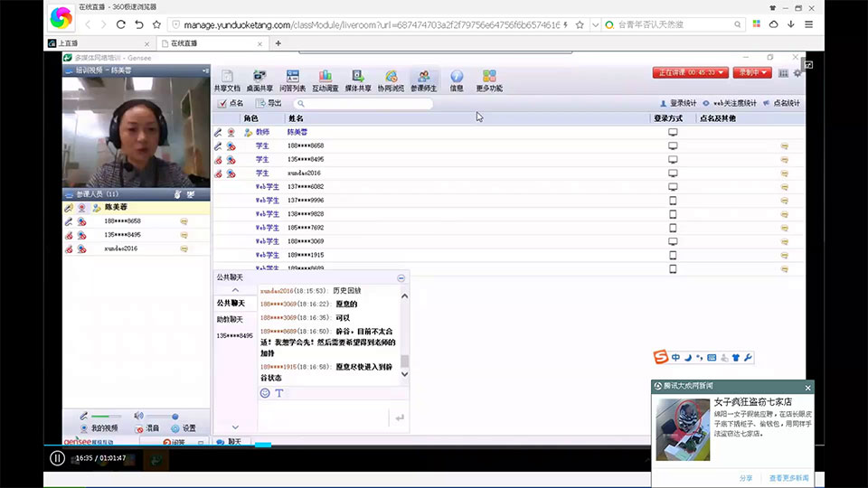Open 登录统计 login statistics
This screenshot has height=488, width=868.
click(x=678, y=103)
